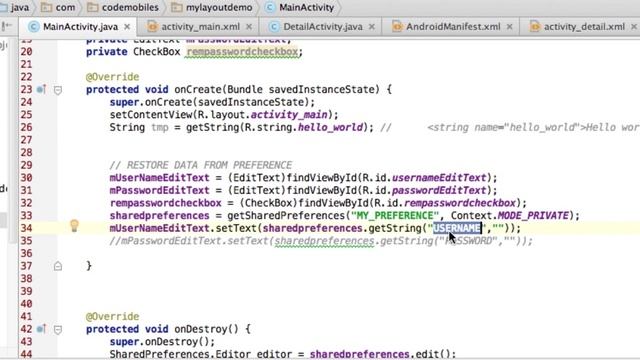
Task: Click the activity_detail.xml tab file icon
Action: coord(535,27)
